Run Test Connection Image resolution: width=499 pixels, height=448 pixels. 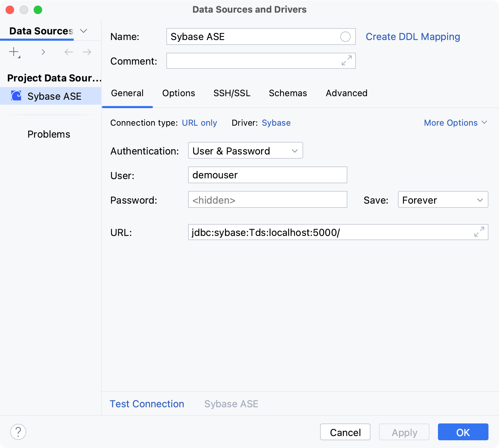tap(147, 404)
